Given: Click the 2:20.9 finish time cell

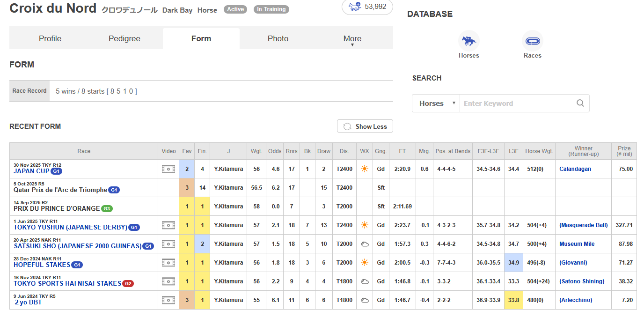Looking at the screenshot, I should click(x=402, y=169).
